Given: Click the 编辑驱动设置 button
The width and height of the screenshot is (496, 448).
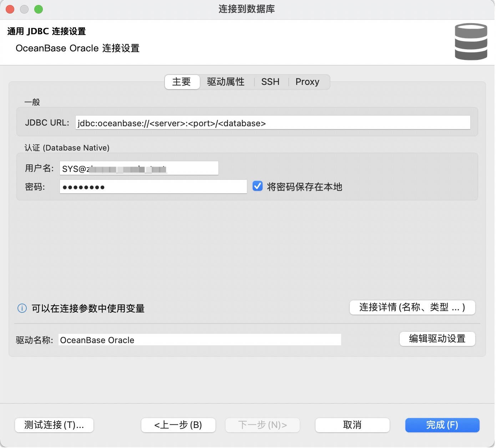Looking at the screenshot, I should click(437, 338).
